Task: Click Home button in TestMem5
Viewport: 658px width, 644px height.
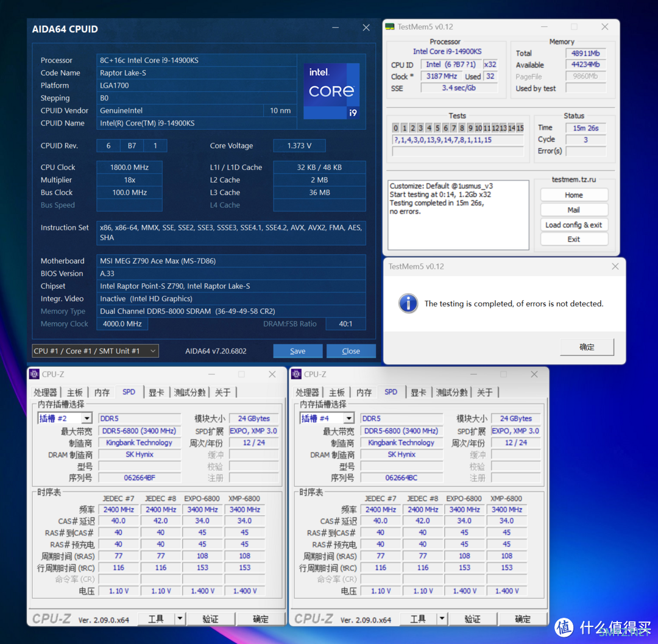Action: [x=574, y=195]
